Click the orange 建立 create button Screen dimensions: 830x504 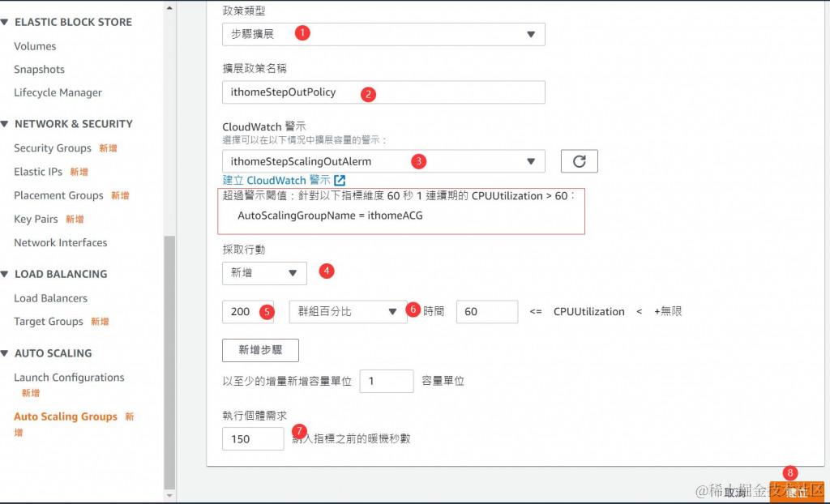(x=797, y=493)
